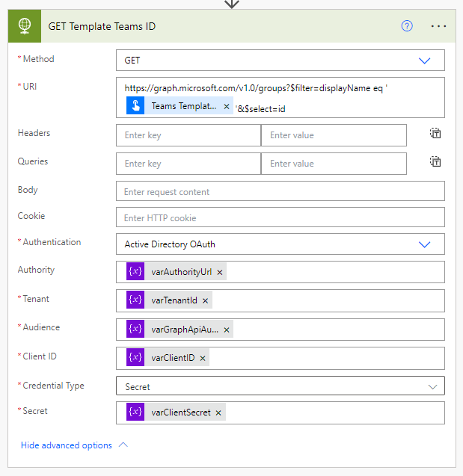Viewport: 463px width, 476px height.
Task: Click the action title GET Template Teams ID
Action: coord(102,26)
